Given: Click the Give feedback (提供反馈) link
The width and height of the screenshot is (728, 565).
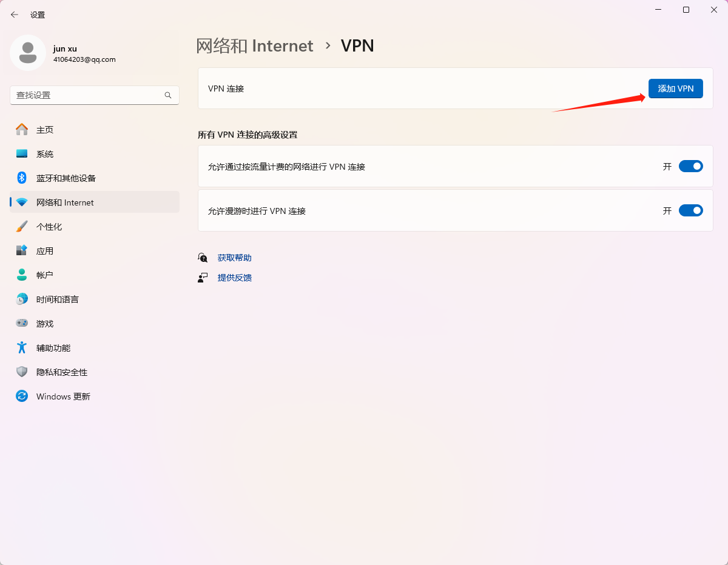Looking at the screenshot, I should [x=234, y=278].
